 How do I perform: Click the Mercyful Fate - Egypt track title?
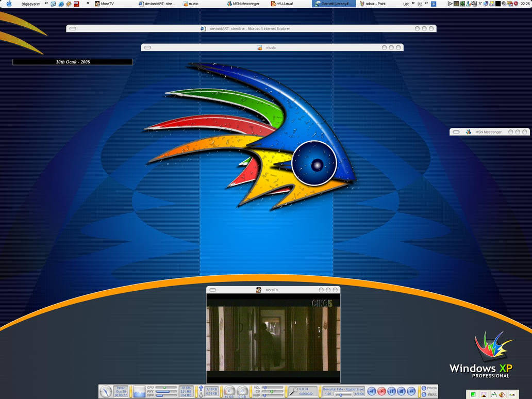tap(343, 389)
